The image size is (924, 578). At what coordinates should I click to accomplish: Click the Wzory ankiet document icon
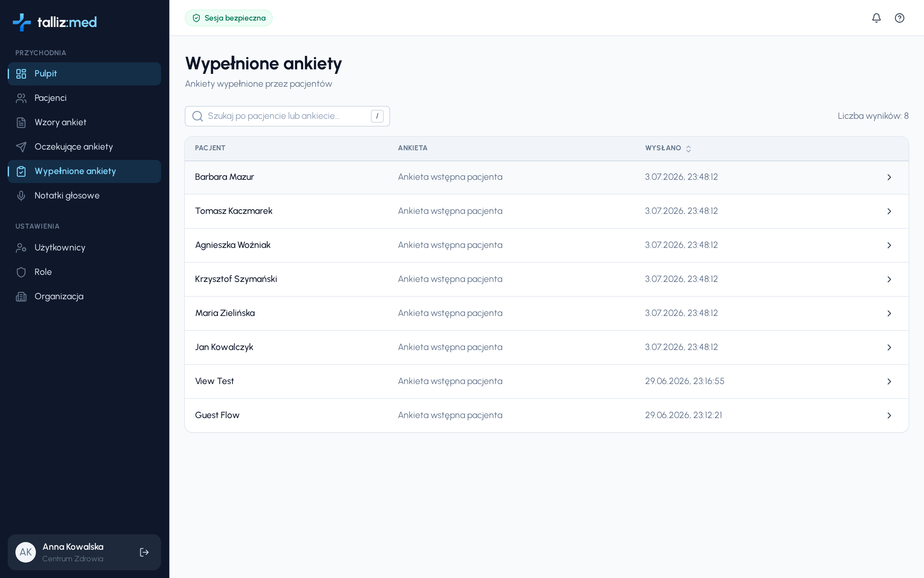[x=21, y=122]
